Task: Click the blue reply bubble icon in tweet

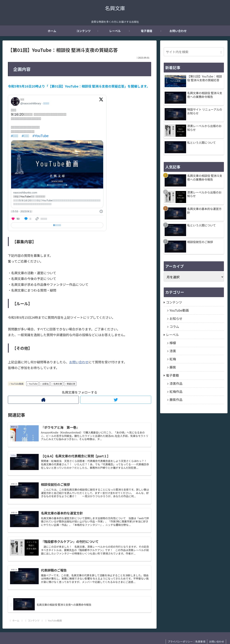Action: [x=26, y=219]
